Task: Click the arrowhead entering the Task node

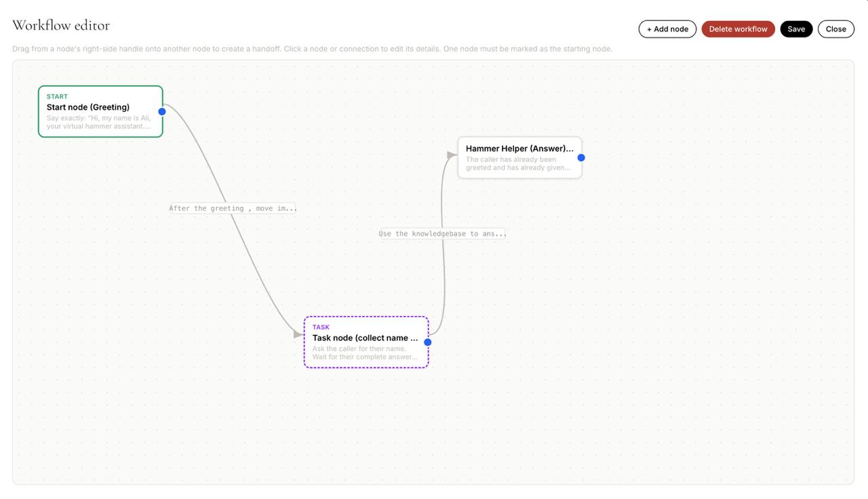Action: point(298,334)
